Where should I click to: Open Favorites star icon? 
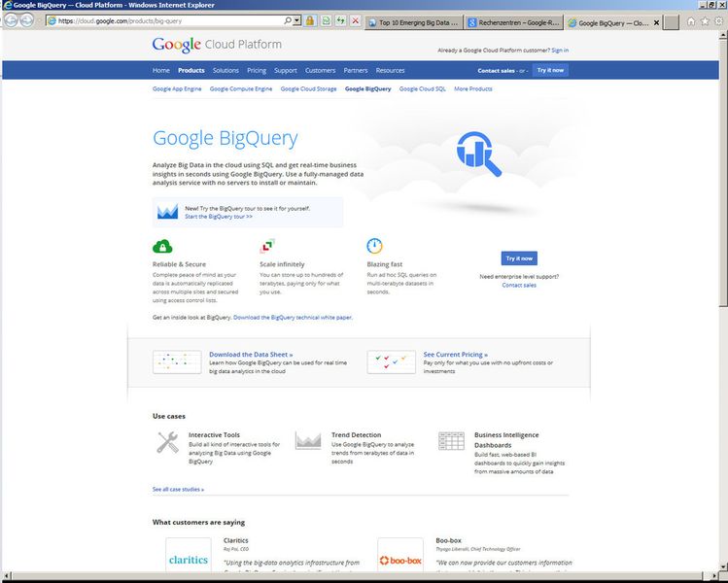click(706, 21)
